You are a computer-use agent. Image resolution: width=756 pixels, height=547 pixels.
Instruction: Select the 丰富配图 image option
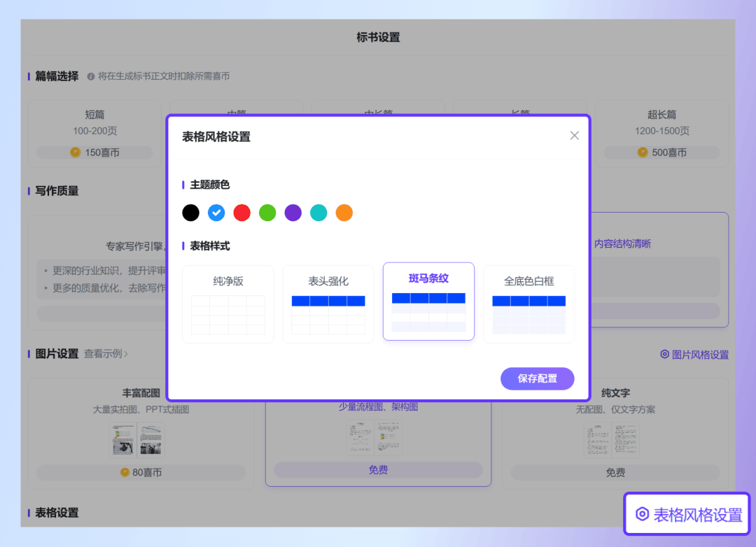[x=141, y=433]
